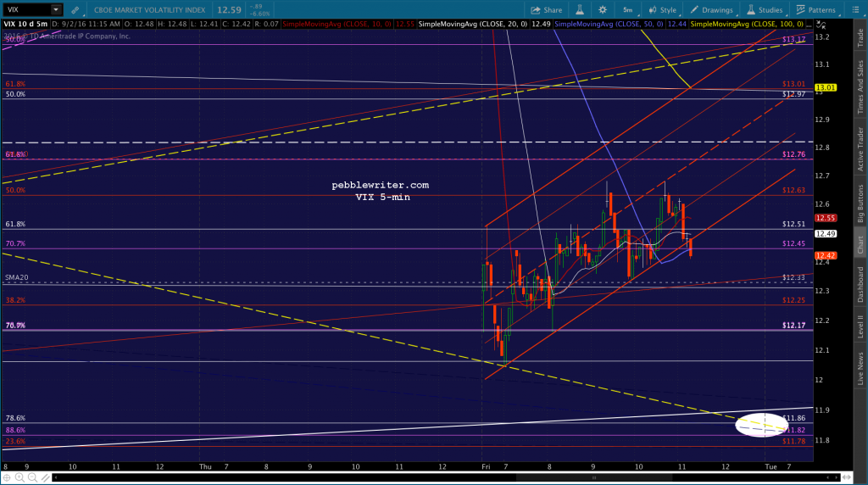868x485 pixels.
Task: Click the 88.6% Fibonacci label
Action: (x=15, y=430)
